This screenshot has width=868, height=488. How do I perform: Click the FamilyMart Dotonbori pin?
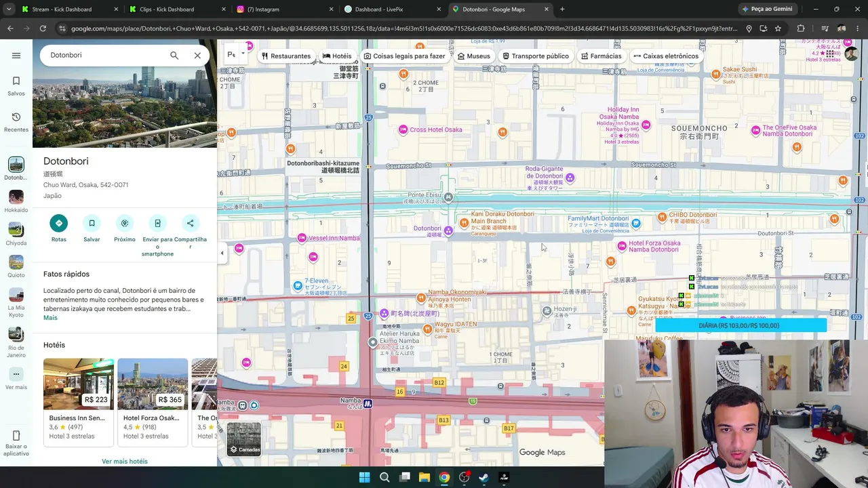(635, 223)
